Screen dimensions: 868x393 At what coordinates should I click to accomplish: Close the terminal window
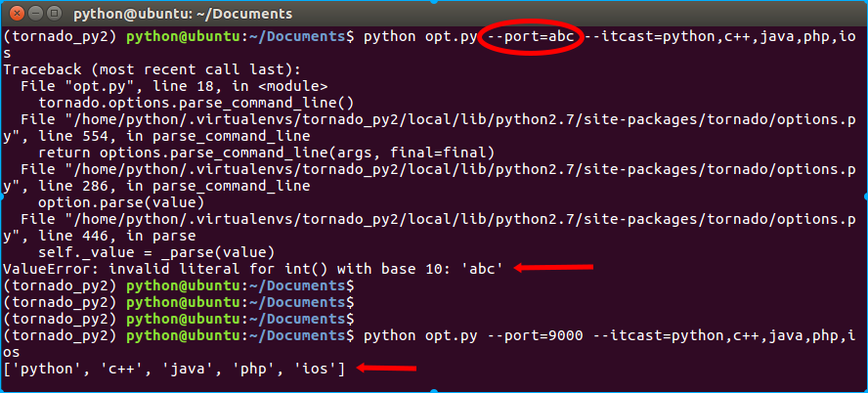[14, 14]
